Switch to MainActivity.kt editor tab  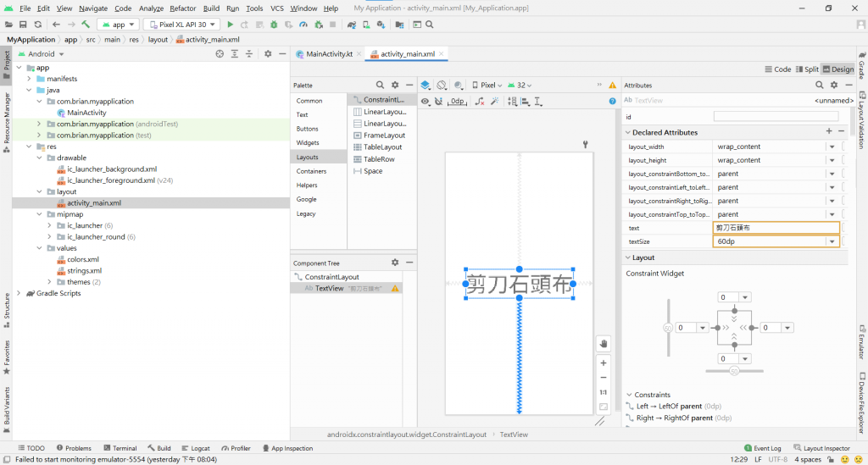click(x=329, y=53)
